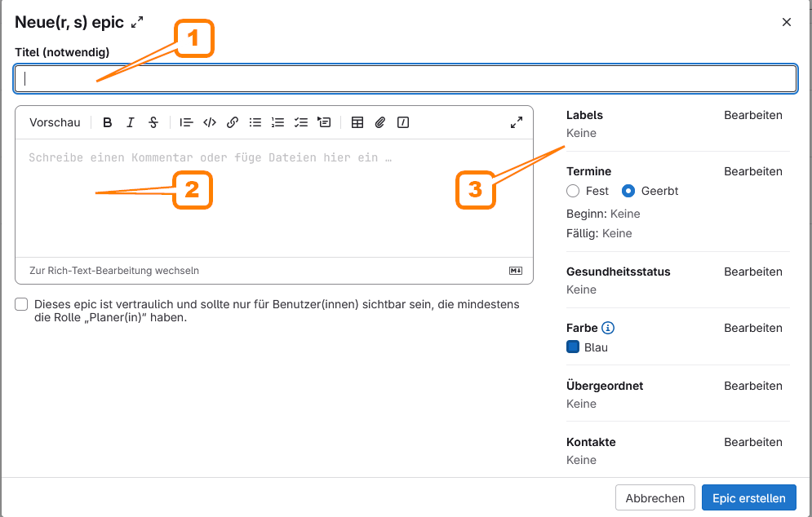Insert inline code formatting
The image size is (812, 517).
click(x=209, y=122)
